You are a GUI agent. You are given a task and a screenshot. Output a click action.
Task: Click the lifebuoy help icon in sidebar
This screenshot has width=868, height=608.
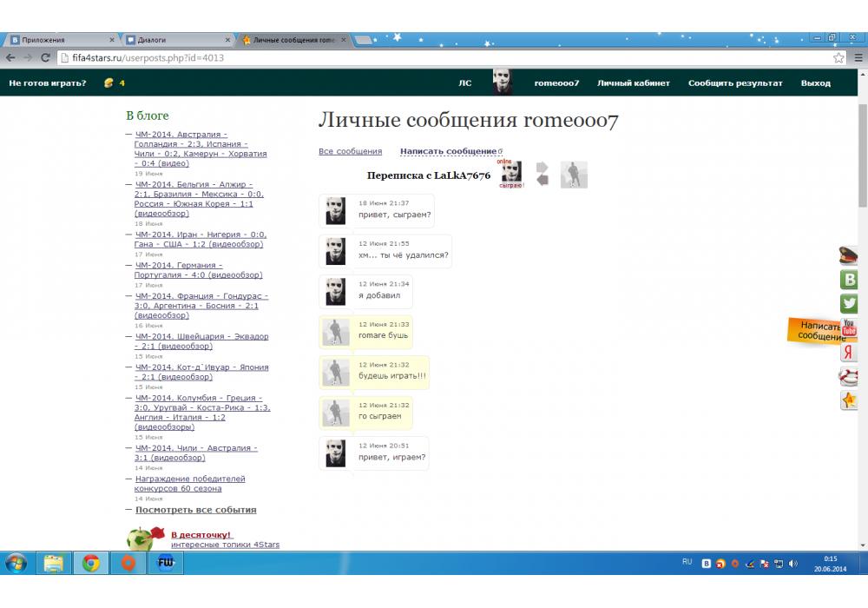point(849,376)
